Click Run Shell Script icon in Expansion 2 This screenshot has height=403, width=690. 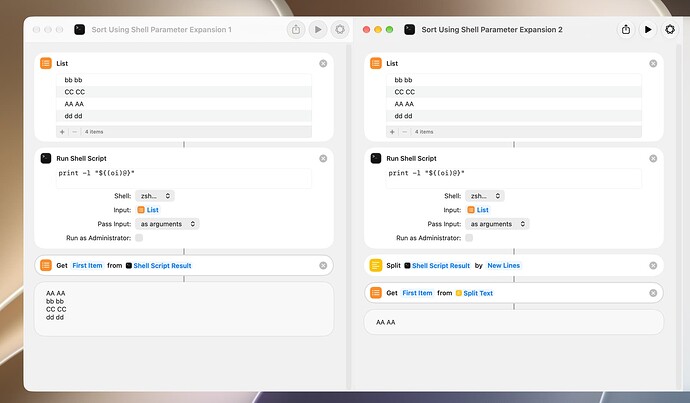376,158
